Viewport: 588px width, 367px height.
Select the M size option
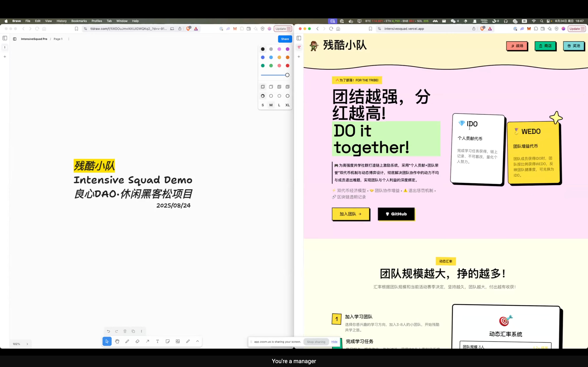click(271, 105)
